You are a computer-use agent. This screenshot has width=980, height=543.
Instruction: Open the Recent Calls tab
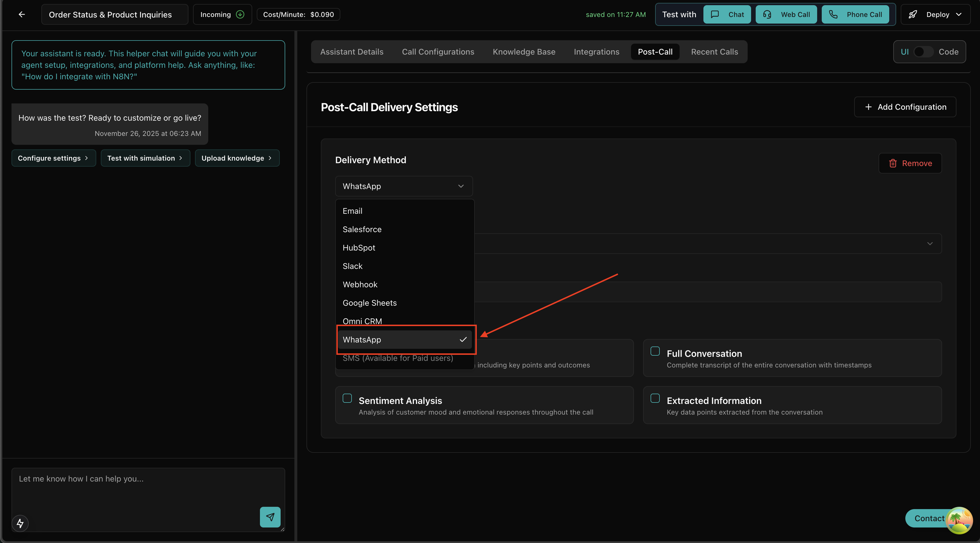tap(714, 52)
